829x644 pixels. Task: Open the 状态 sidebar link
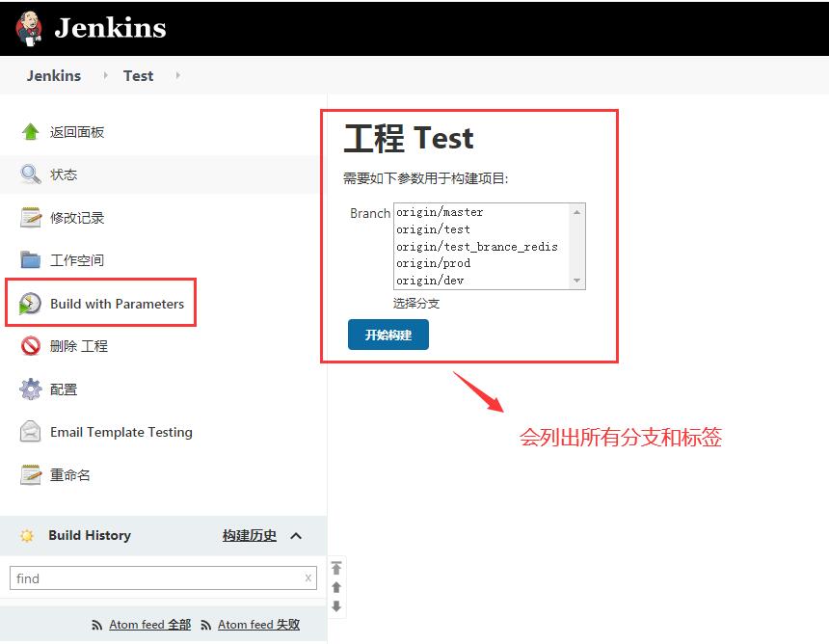(x=64, y=174)
